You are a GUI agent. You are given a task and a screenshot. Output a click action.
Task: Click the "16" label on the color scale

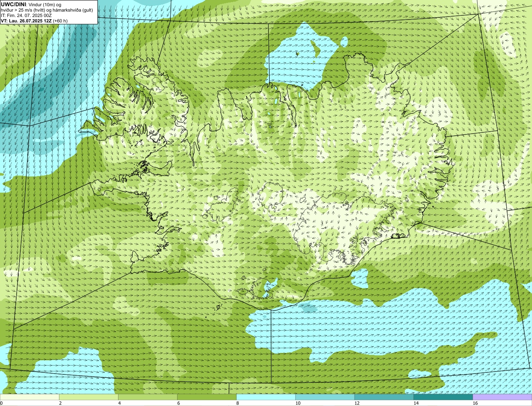pyautogui.click(x=475, y=403)
